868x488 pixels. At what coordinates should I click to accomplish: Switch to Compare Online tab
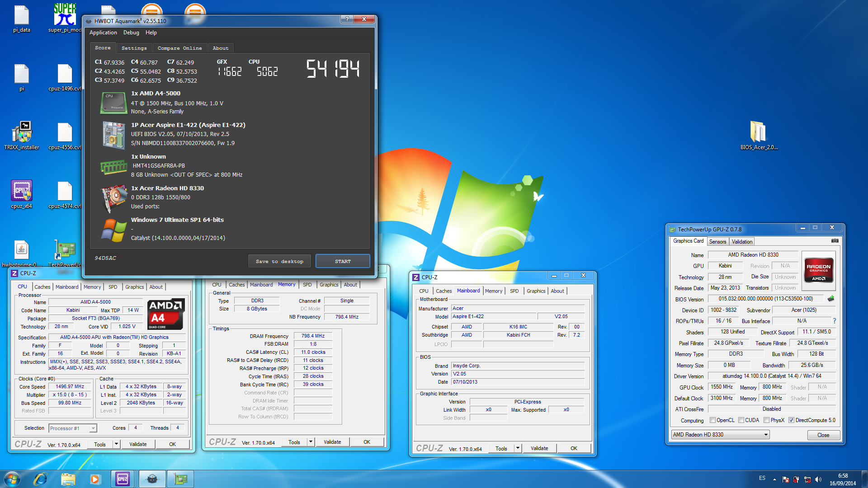tap(180, 48)
